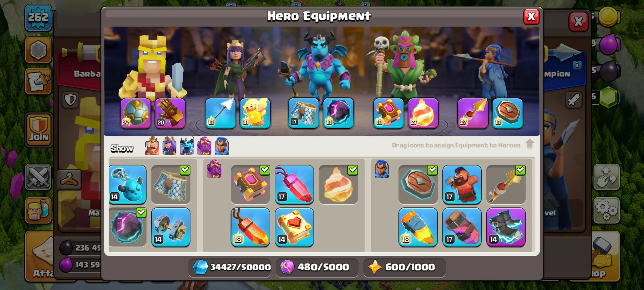Toggle the equipped Royal Gem shield item
Image resolution: width=644 pixels, height=290 pixels.
tap(418, 184)
